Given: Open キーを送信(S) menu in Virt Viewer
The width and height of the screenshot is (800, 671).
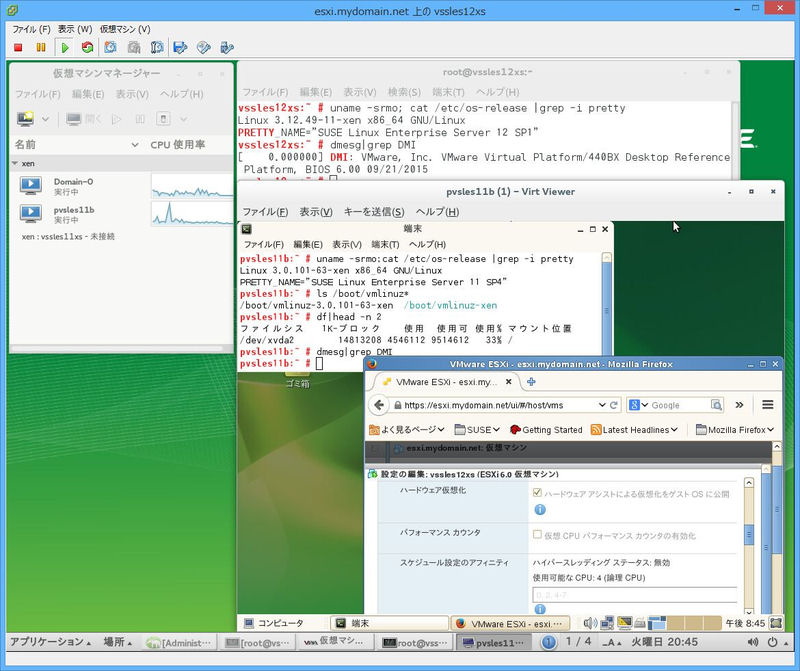Looking at the screenshot, I should point(374,212).
